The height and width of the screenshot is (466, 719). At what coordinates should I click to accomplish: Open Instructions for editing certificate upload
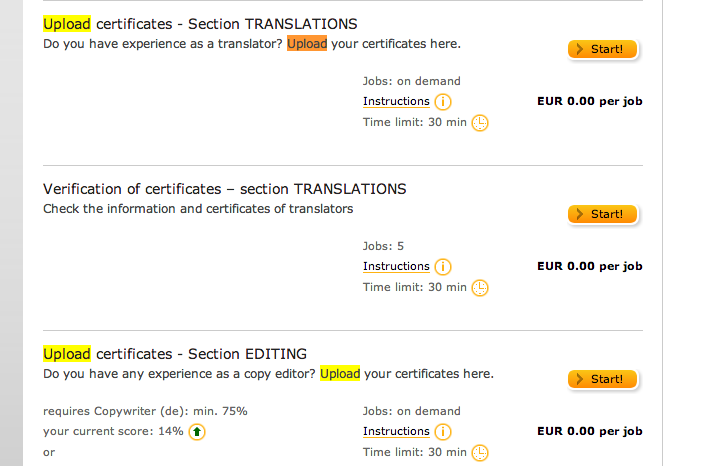point(396,432)
